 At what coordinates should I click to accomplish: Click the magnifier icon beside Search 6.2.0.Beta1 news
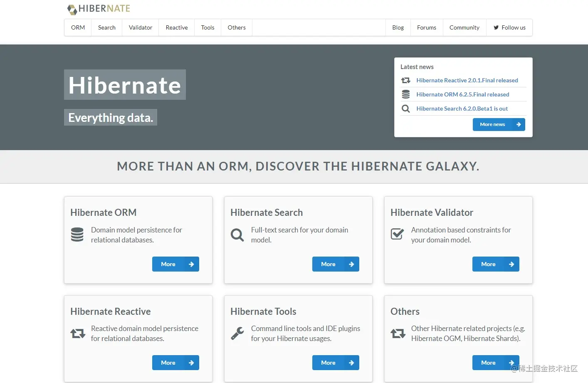[x=406, y=109]
